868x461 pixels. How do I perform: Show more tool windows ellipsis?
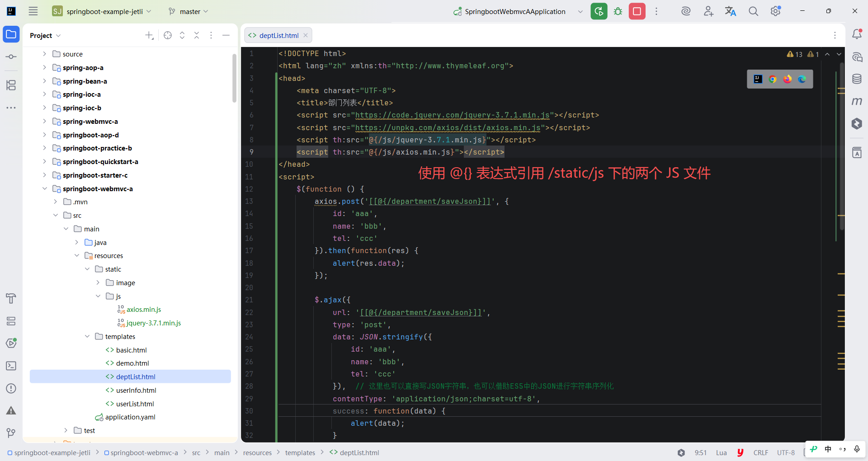[x=11, y=108]
